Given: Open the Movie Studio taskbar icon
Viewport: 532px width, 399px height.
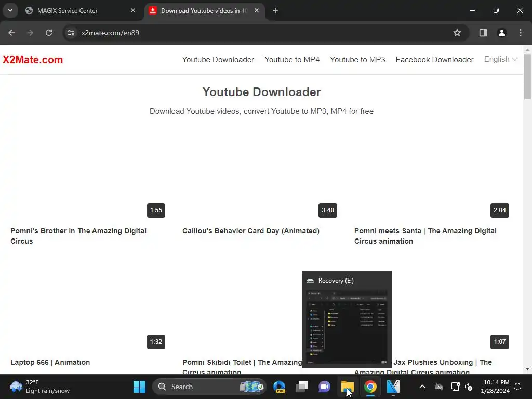Looking at the screenshot, I should (x=393, y=387).
